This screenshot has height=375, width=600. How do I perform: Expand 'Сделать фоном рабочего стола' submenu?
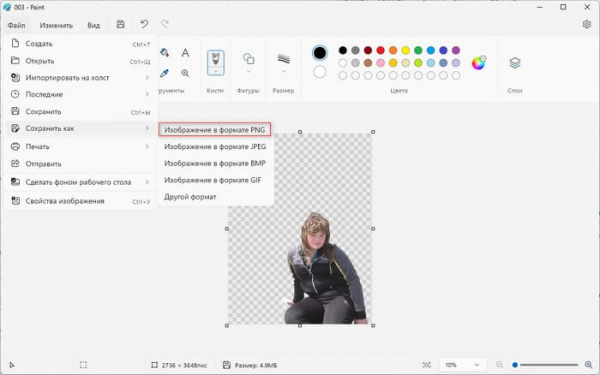point(147,182)
